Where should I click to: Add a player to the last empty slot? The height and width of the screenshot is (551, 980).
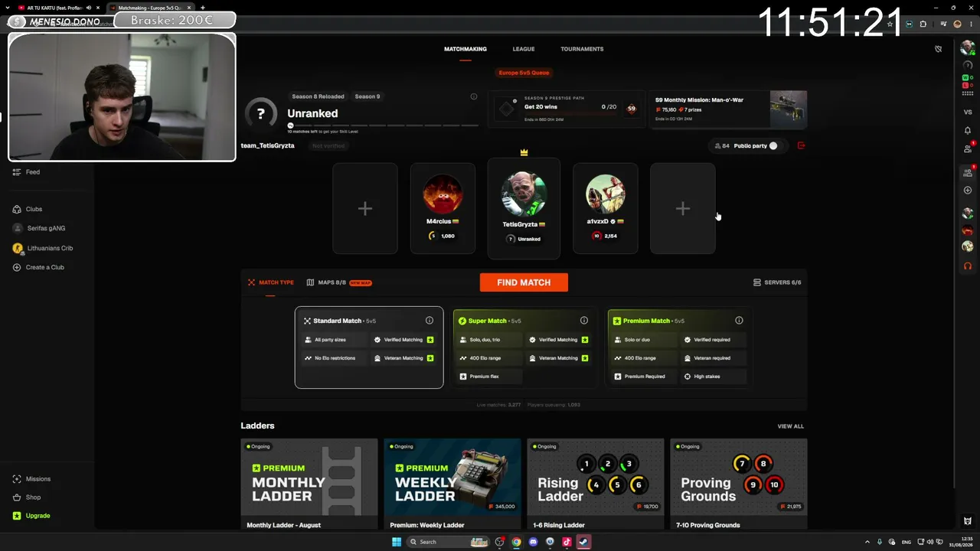pos(683,208)
